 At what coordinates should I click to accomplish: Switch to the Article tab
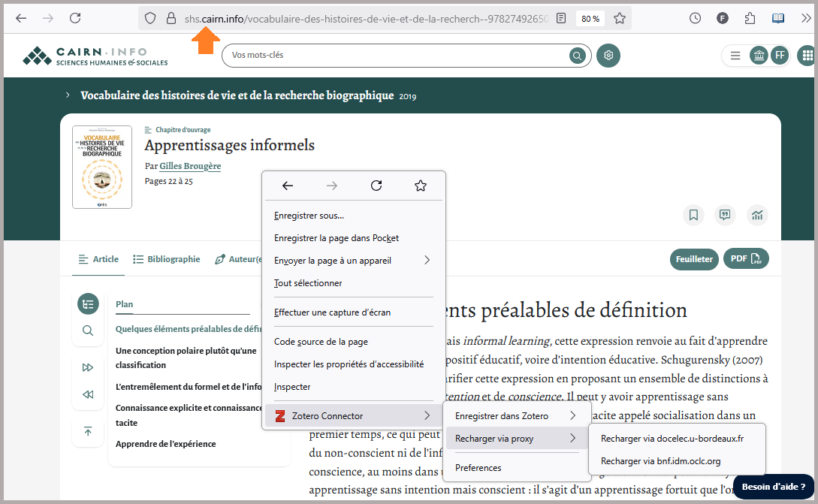tap(98, 259)
